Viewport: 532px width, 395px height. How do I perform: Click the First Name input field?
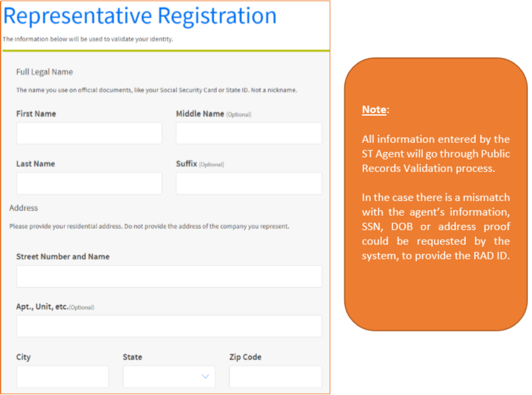[89, 133]
